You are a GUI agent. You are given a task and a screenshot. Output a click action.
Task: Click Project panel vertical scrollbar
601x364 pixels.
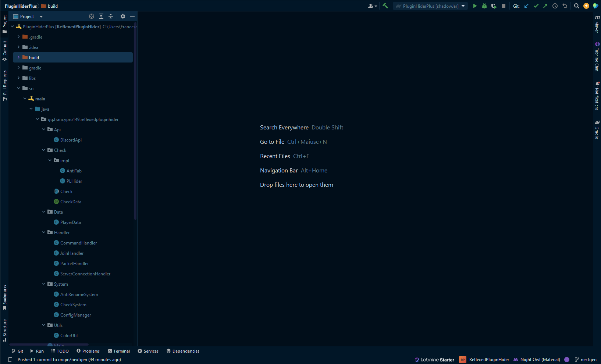tap(135, 121)
